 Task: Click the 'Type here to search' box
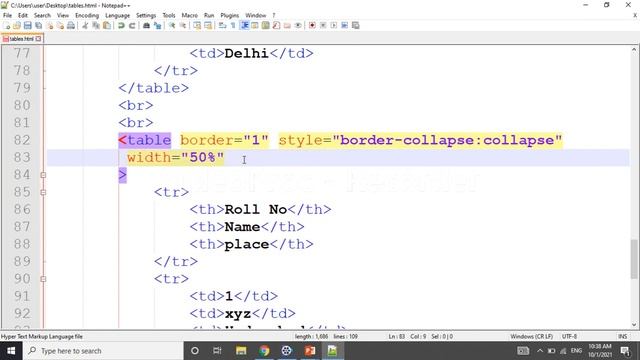point(103,351)
